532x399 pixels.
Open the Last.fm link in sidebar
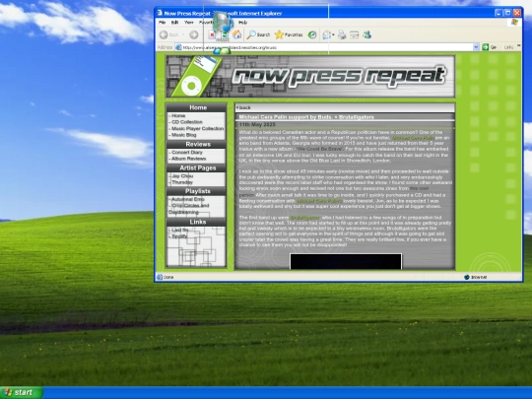[x=180, y=230]
